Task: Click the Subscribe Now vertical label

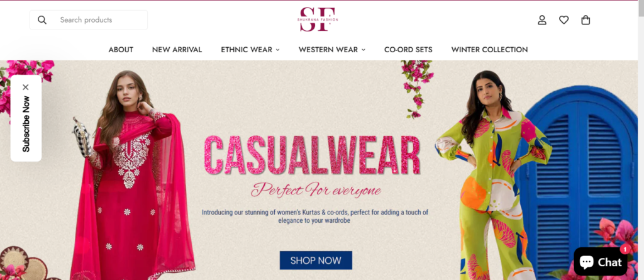Action: (x=26, y=124)
